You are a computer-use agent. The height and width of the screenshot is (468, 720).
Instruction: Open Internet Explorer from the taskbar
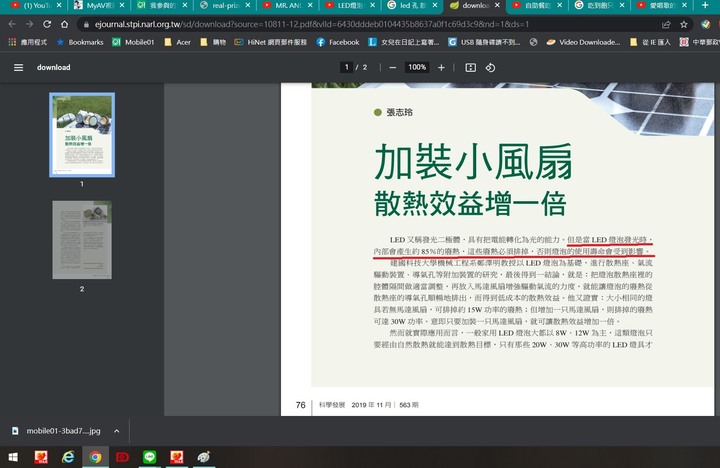pyautogui.click(x=68, y=457)
